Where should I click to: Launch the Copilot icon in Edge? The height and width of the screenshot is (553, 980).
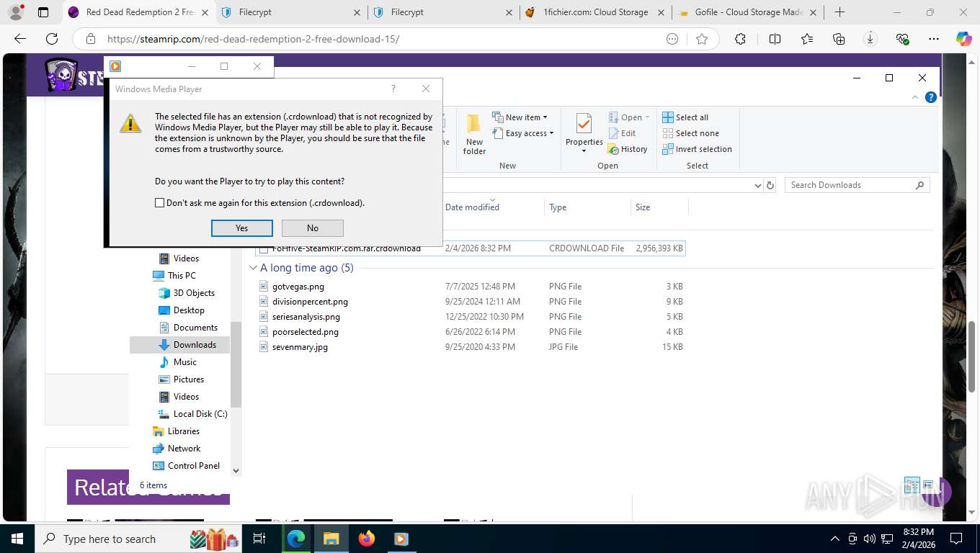(x=964, y=39)
